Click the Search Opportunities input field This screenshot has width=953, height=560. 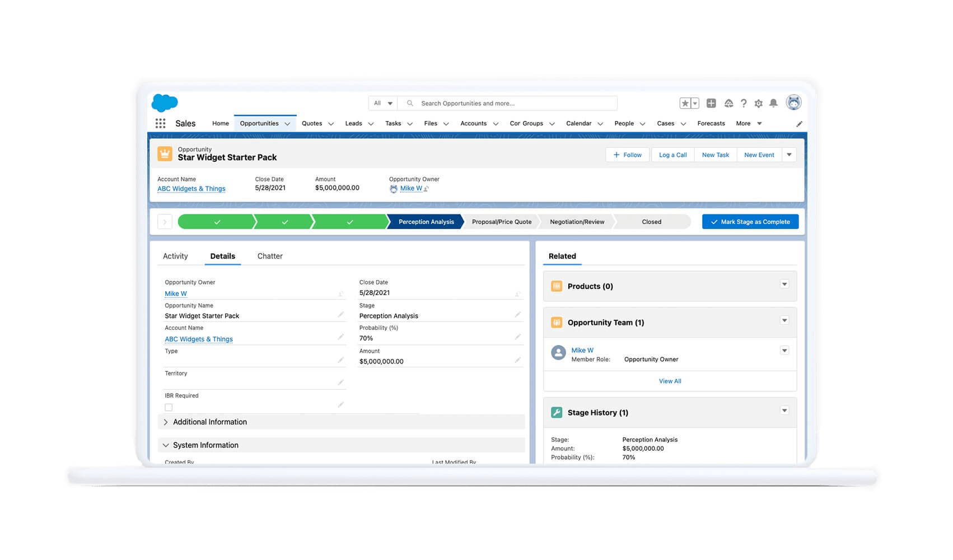507,103
